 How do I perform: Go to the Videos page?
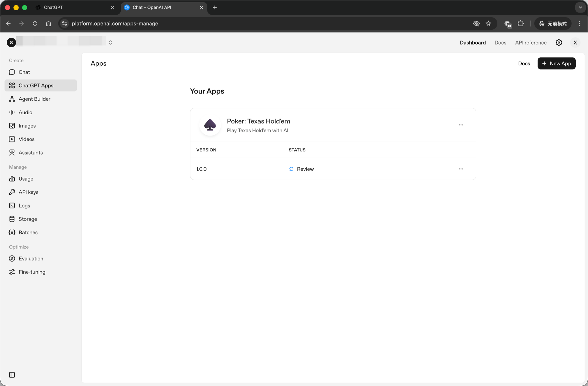tap(26, 139)
